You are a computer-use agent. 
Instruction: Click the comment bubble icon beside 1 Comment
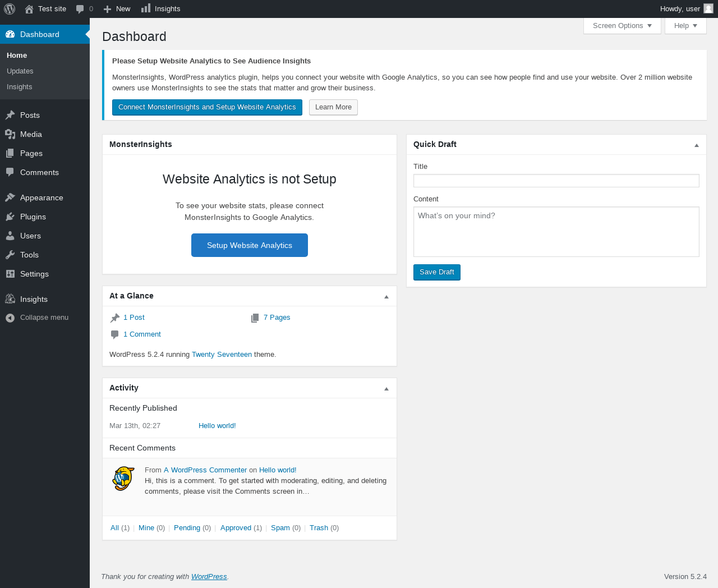[x=115, y=335]
